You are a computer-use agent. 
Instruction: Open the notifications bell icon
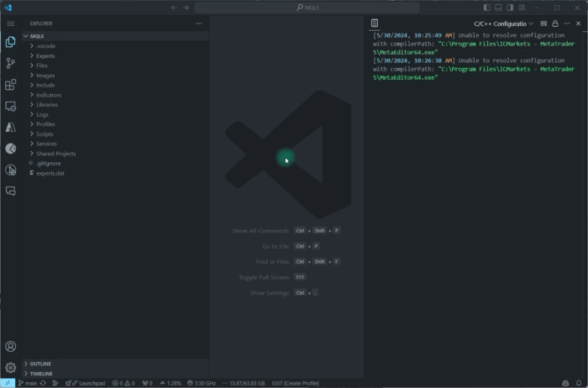coord(579,383)
